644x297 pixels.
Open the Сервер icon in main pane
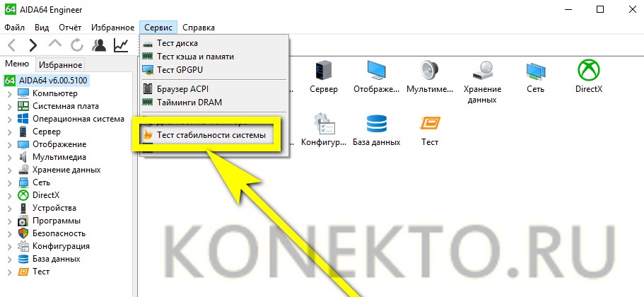pos(323,71)
